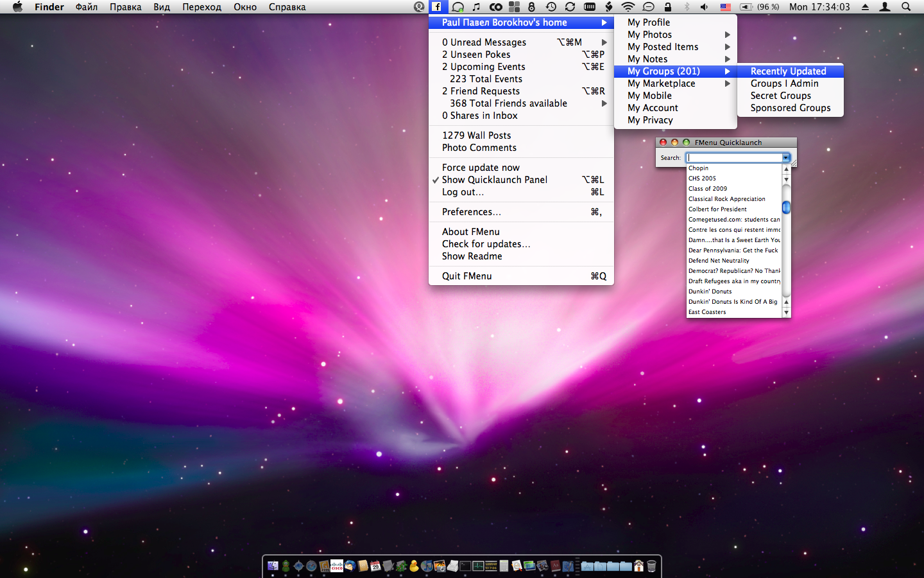Launch Safari compass from the Dock
The image size is (924, 578).
(311, 566)
